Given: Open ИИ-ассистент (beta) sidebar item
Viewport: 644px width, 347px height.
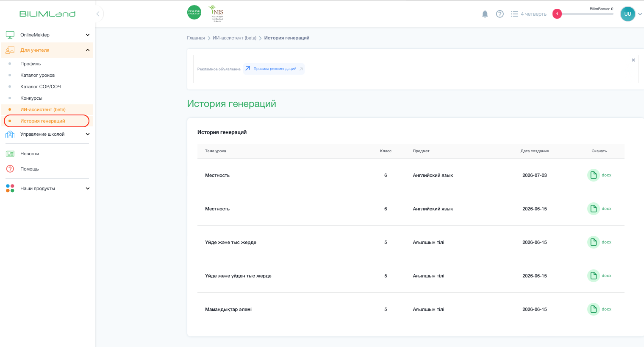Looking at the screenshot, I should pyautogui.click(x=43, y=109).
